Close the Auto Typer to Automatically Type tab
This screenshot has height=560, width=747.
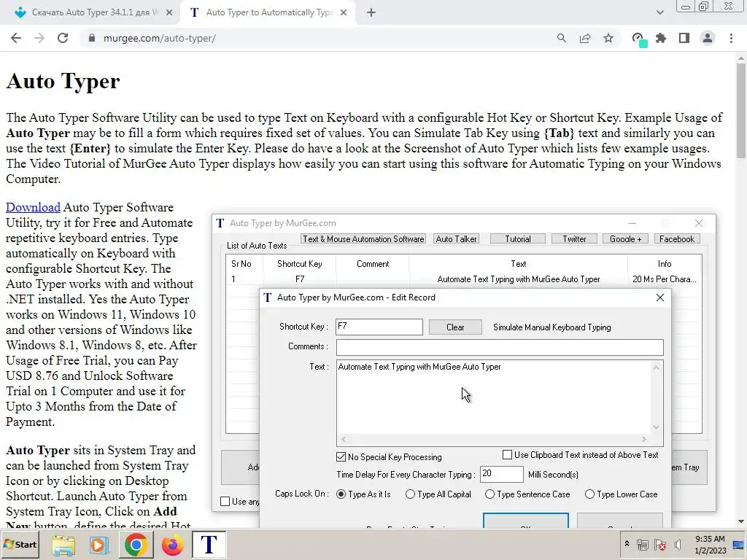pos(344,13)
